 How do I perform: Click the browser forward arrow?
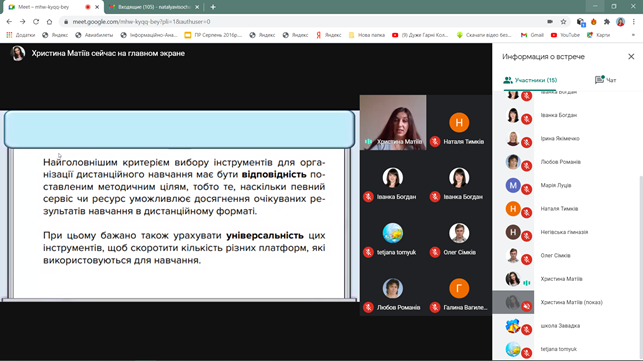[23, 22]
